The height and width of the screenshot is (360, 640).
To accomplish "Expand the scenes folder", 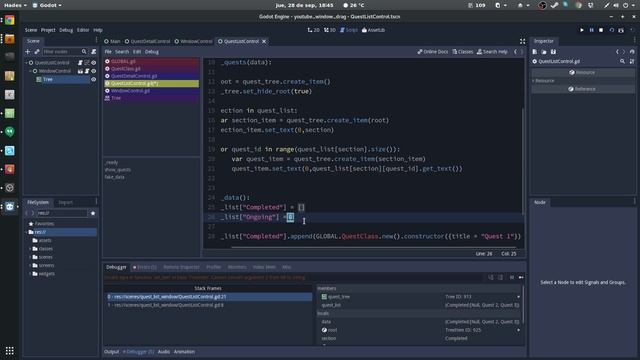I will [31, 257].
